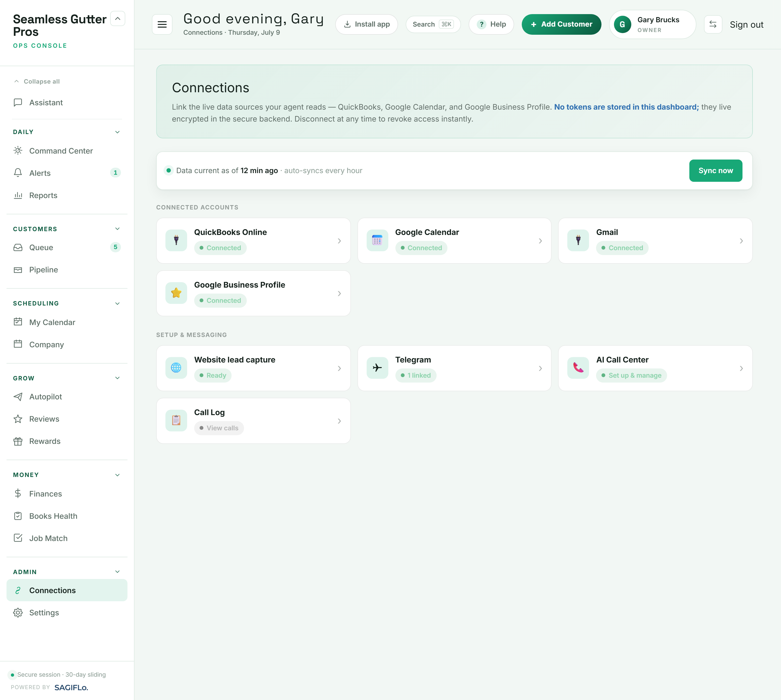Open QuickBooks Online card chevron
Screen dimensions: 781x700
tap(339, 241)
